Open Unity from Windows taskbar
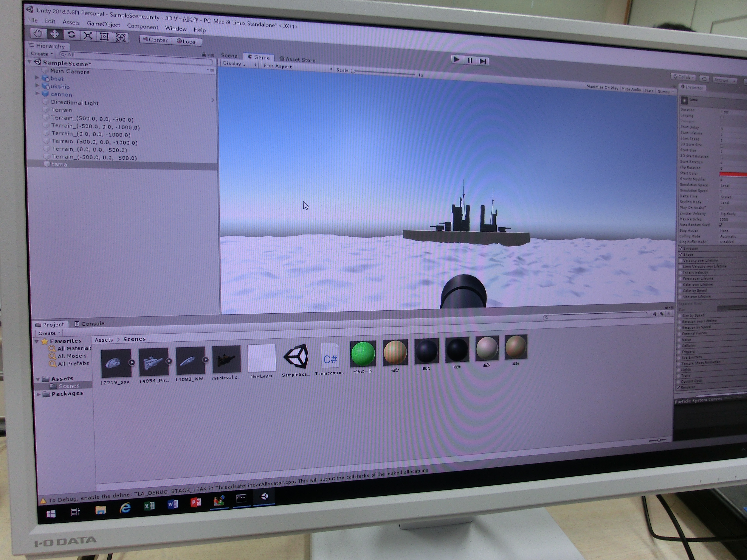This screenshot has height=560, width=747. (264, 497)
